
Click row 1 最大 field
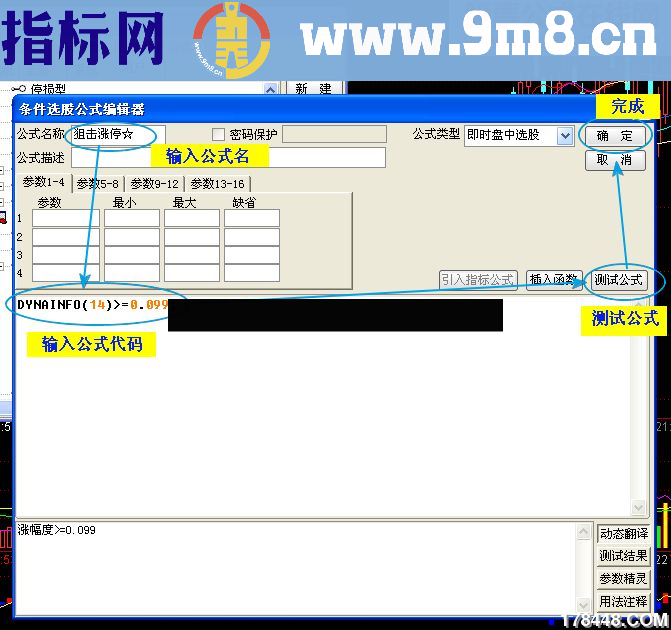click(x=192, y=218)
